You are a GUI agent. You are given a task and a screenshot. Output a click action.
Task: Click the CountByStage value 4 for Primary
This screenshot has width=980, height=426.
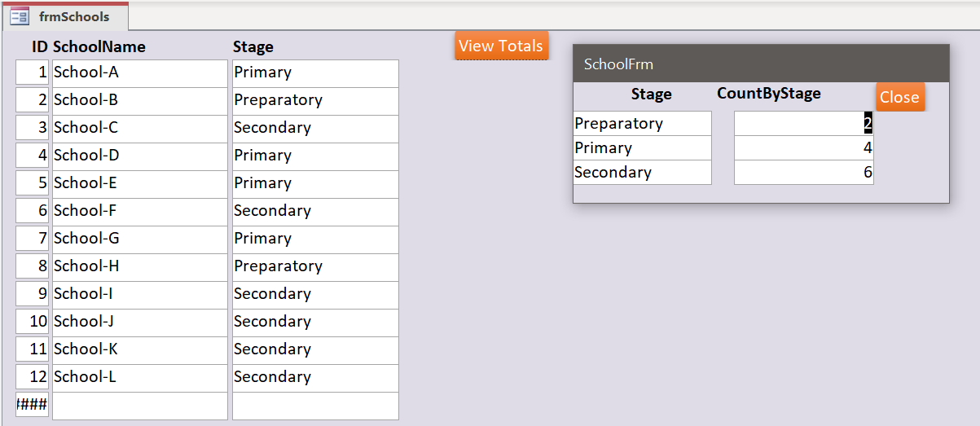point(803,148)
